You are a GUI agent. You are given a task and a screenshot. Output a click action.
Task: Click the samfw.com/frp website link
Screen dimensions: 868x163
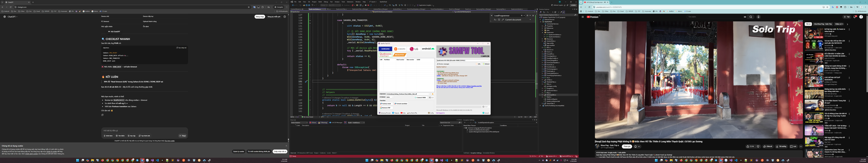474,86
